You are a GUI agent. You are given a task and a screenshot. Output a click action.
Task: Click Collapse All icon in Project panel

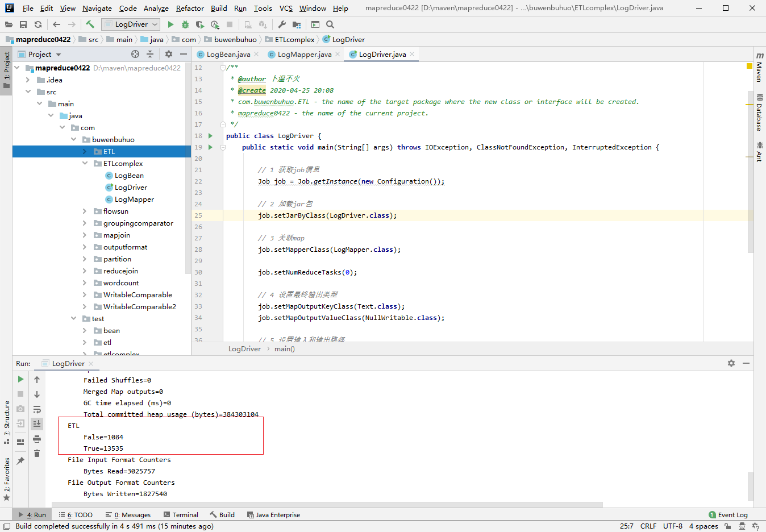pos(150,54)
